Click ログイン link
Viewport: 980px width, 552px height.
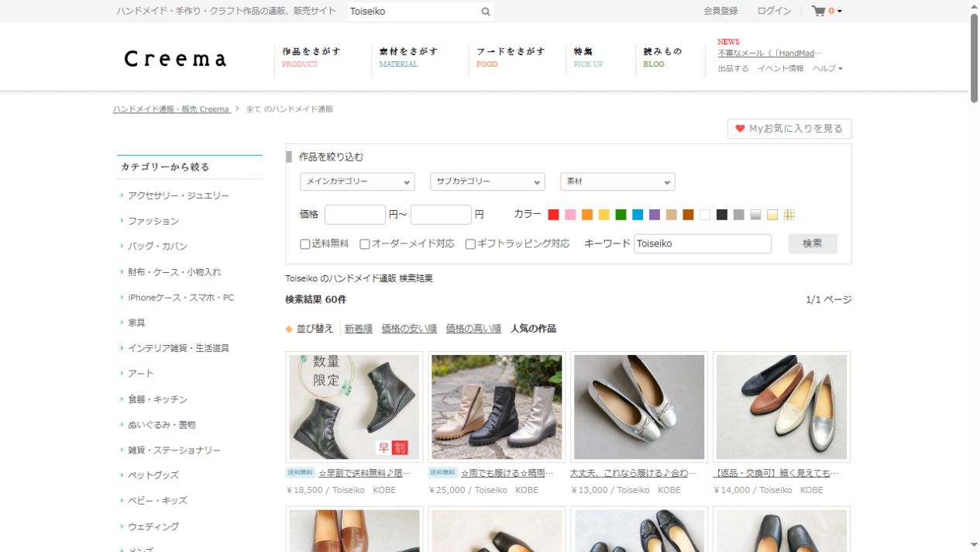coord(774,11)
